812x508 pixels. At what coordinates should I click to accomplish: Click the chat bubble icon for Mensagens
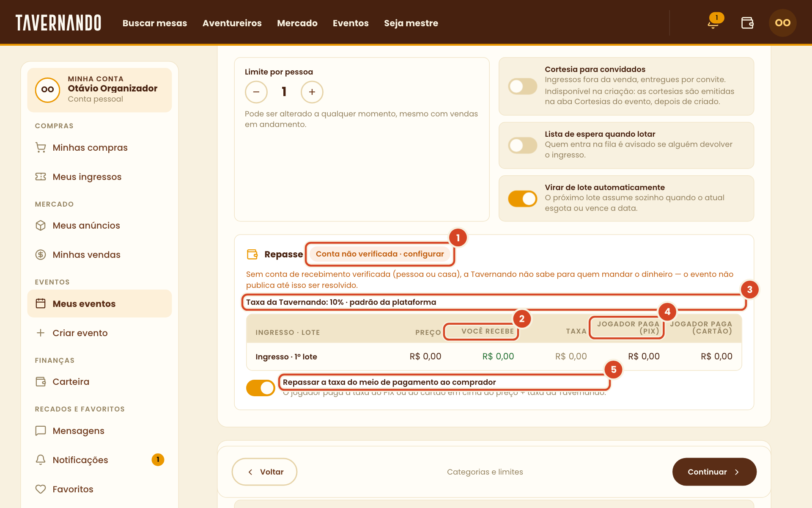41,431
